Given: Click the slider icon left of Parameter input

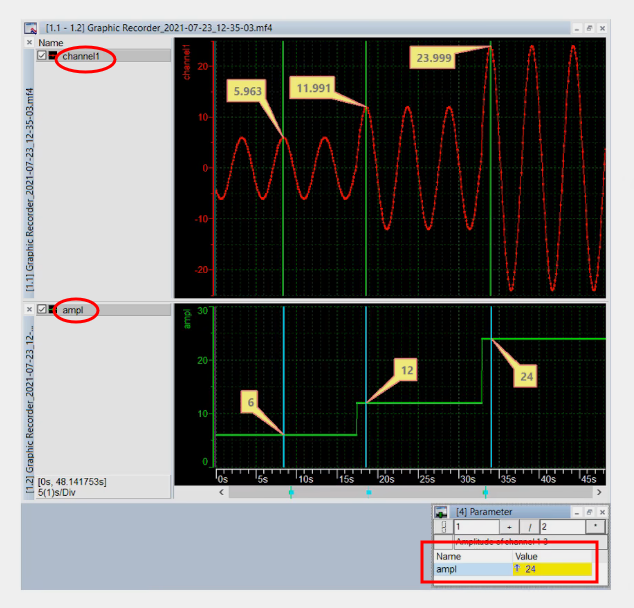Looking at the screenshot, I should pyautogui.click(x=444, y=527).
